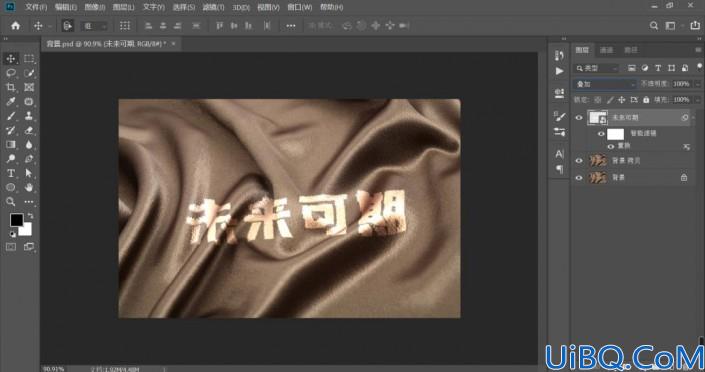Click the opacity 100% value field

point(681,84)
